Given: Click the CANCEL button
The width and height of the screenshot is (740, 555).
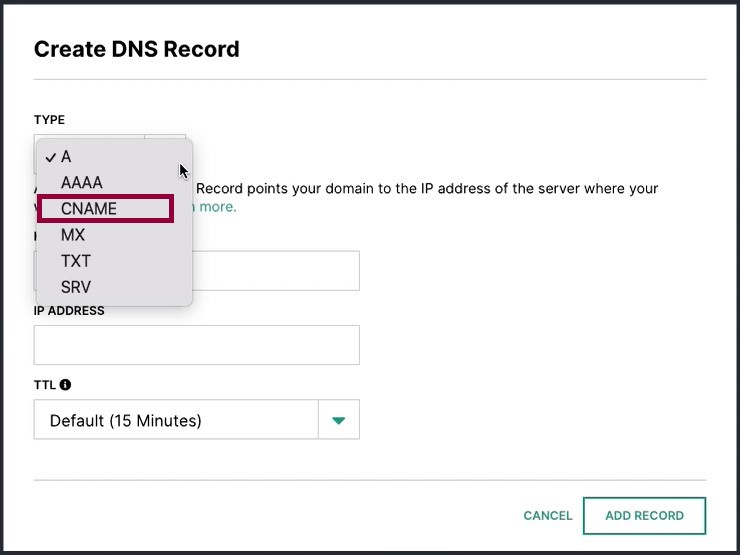Looking at the screenshot, I should point(547,515).
